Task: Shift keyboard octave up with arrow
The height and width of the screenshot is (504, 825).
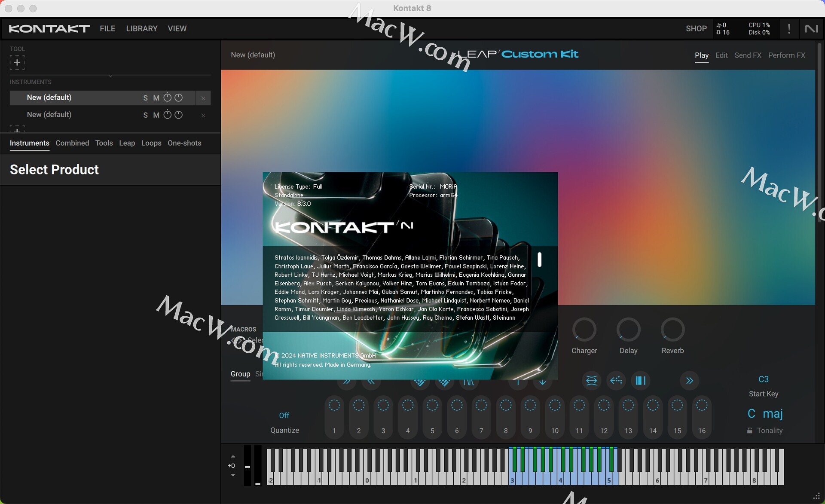Action: click(x=233, y=456)
